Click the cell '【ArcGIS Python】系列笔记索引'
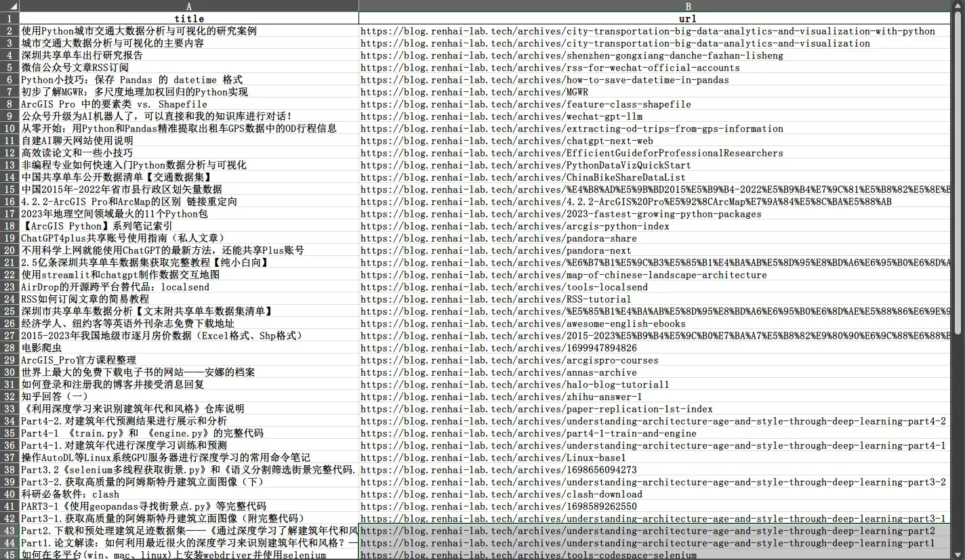Viewport: 965px width, 560px height. (x=189, y=226)
